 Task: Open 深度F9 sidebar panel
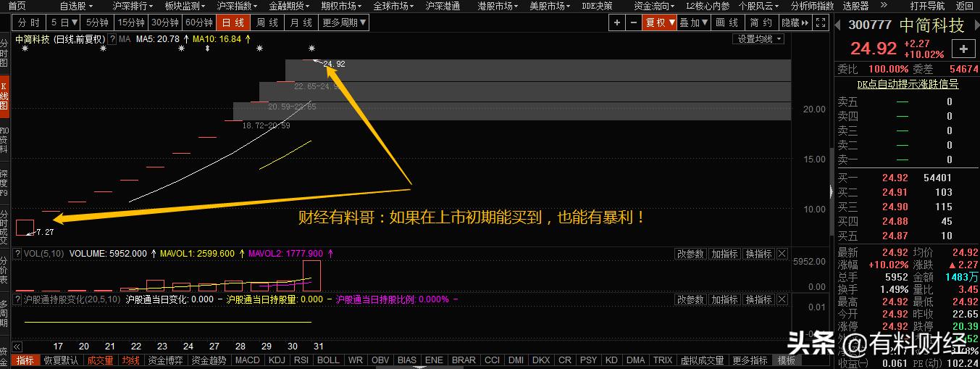pos(4,184)
